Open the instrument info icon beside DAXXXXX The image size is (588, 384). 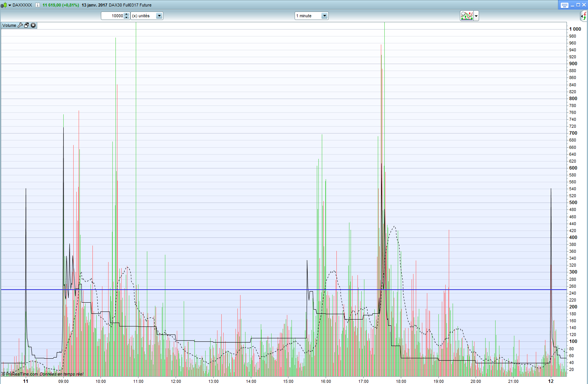[37, 5]
